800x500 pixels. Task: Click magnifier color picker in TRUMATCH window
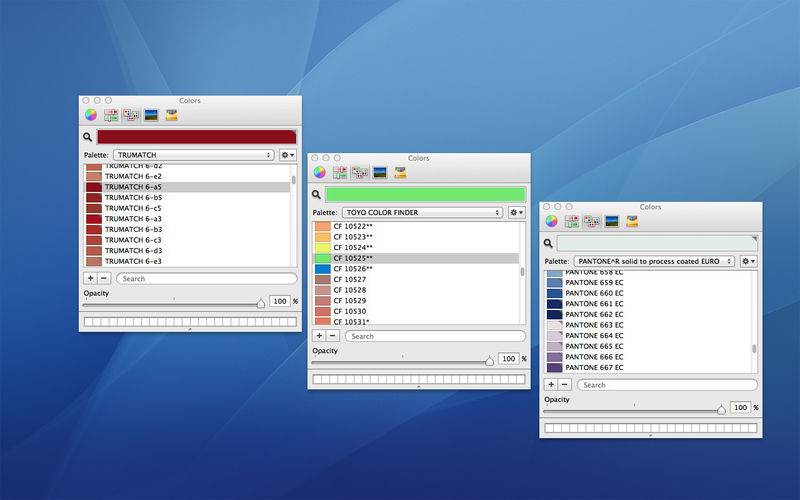tap(88, 137)
